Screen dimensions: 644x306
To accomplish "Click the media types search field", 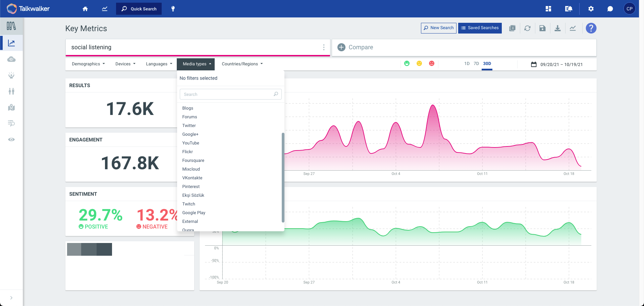I will click(231, 94).
